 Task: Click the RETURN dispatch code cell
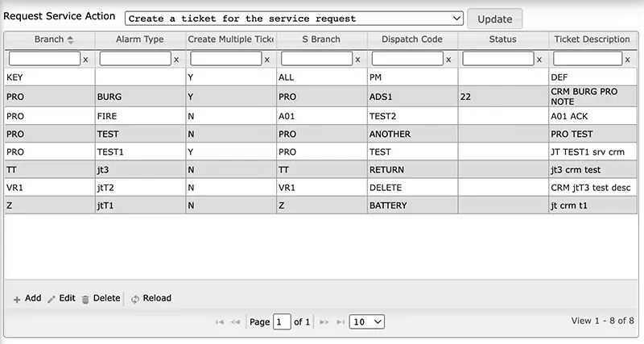412,170
